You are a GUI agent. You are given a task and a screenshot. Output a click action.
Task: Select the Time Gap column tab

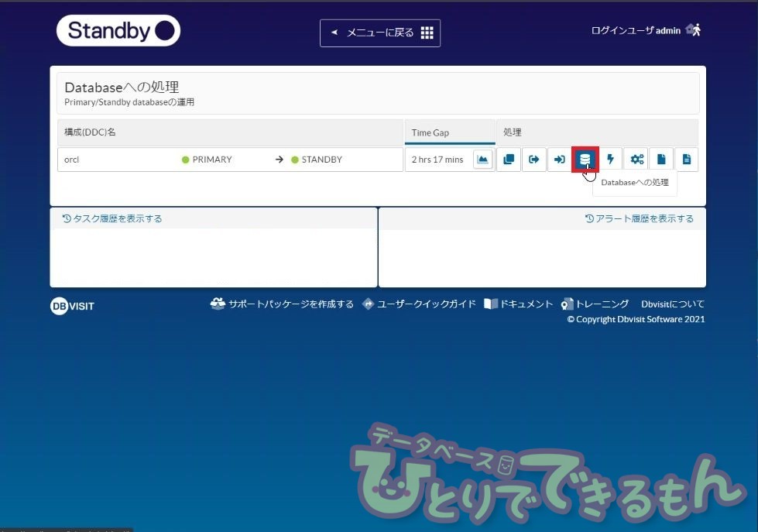coord(449,132)
